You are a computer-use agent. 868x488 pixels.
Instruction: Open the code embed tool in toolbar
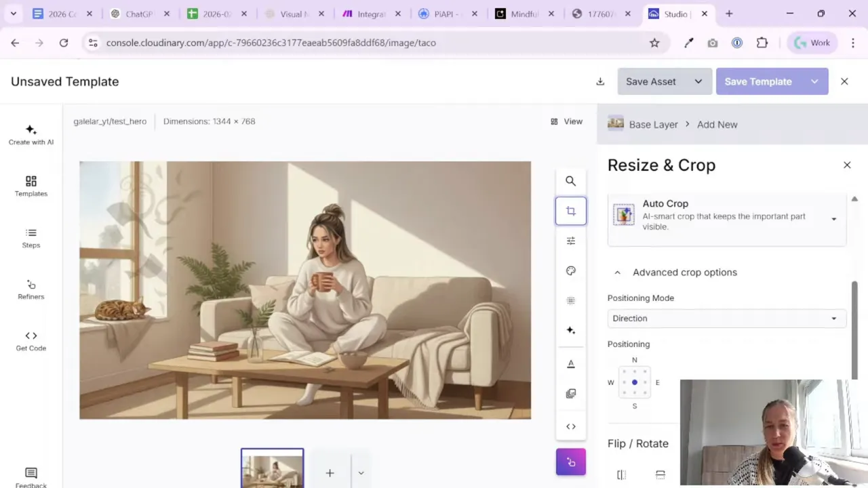571,426
